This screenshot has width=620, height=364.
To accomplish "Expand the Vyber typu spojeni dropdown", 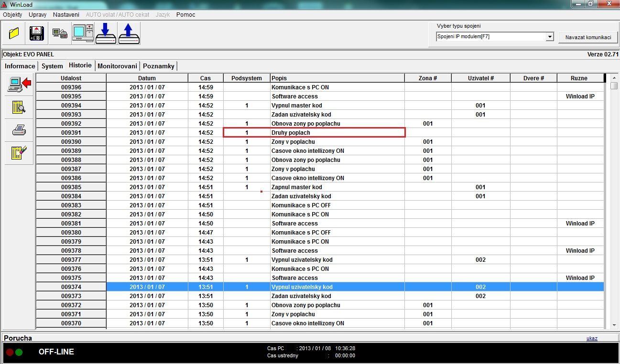I will click(x=549, y=37).
